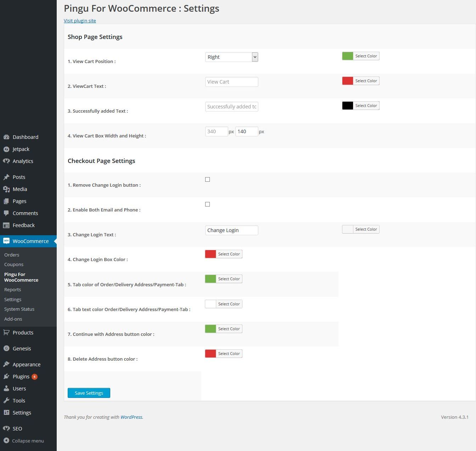Click the Pages icon in sidebar
Image resolution: width=476 pixels, height=451 pixels.
6,201
